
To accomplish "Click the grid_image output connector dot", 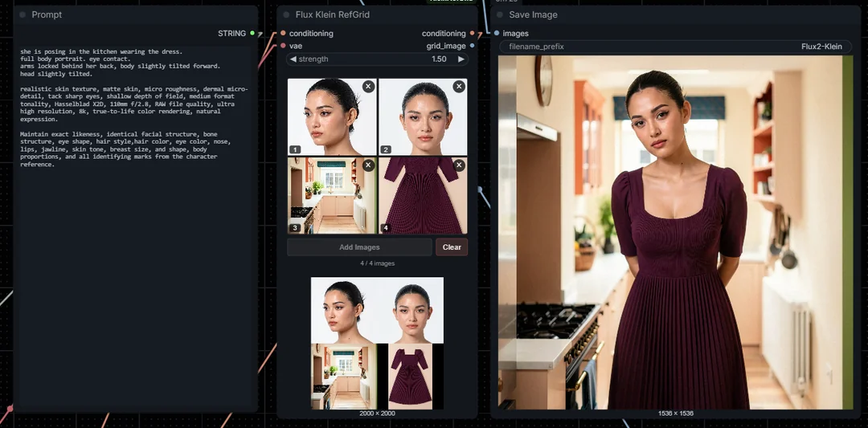I will coord(473,46).
